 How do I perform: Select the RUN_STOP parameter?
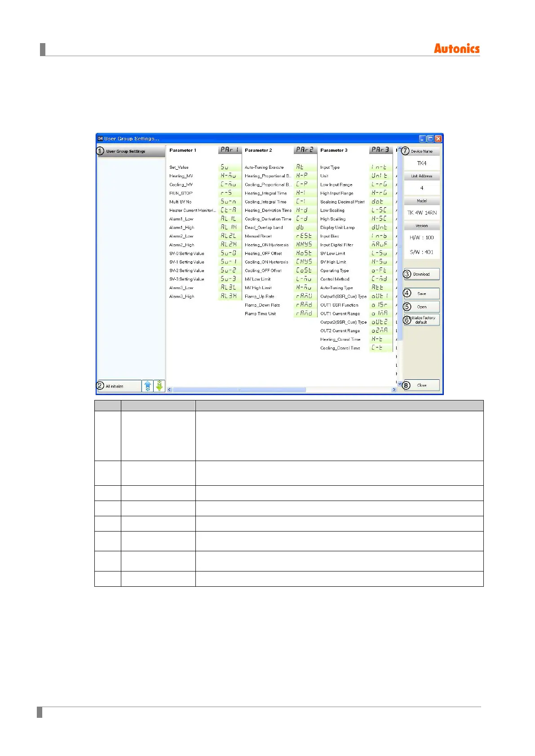(x=181, y=193)
